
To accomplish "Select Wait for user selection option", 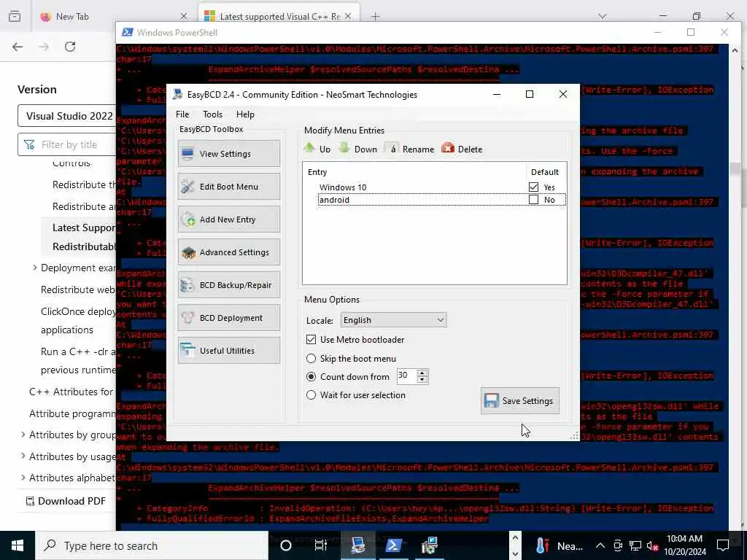I will pyautogui.click(x=311, y=395).
